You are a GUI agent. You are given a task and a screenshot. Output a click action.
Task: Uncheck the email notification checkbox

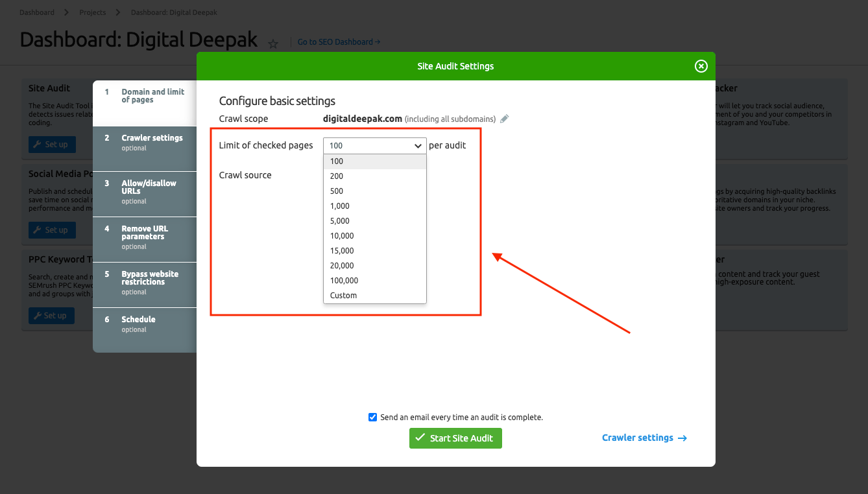tap(372, 417)
